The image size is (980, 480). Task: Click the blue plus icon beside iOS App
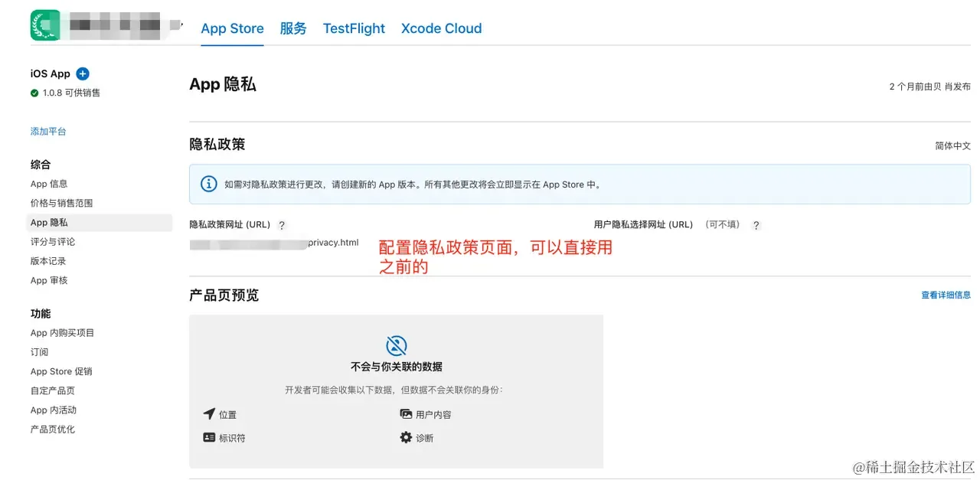pyautogui.click(x=83, y=73)
